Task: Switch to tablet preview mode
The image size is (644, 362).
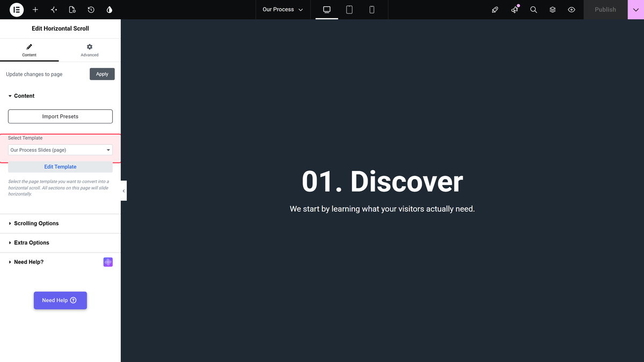Action: pos(349,10)
